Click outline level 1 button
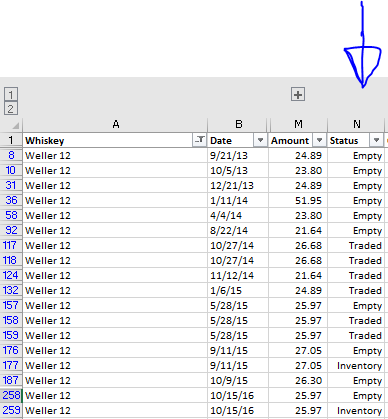Viewport: 388px width, 419px height. click(11, 95)
